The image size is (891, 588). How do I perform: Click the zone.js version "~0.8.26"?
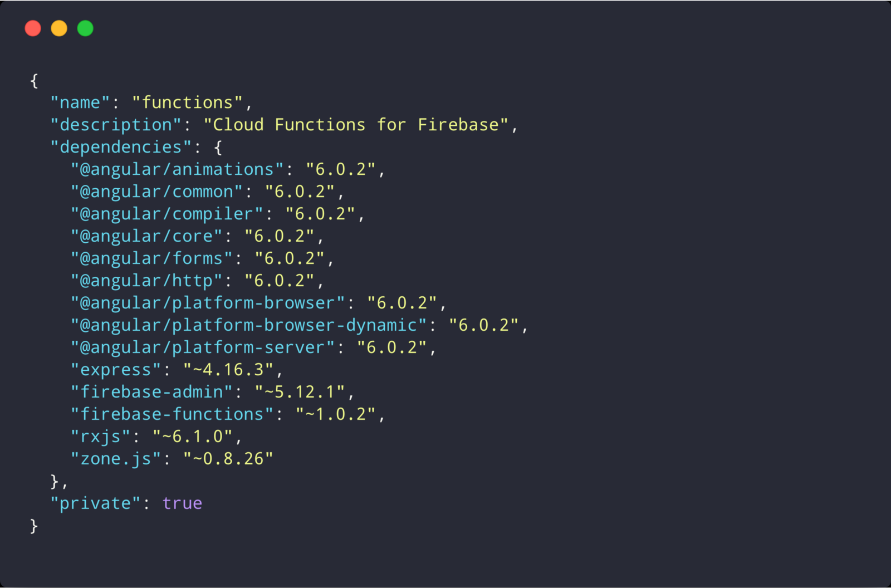228,459
